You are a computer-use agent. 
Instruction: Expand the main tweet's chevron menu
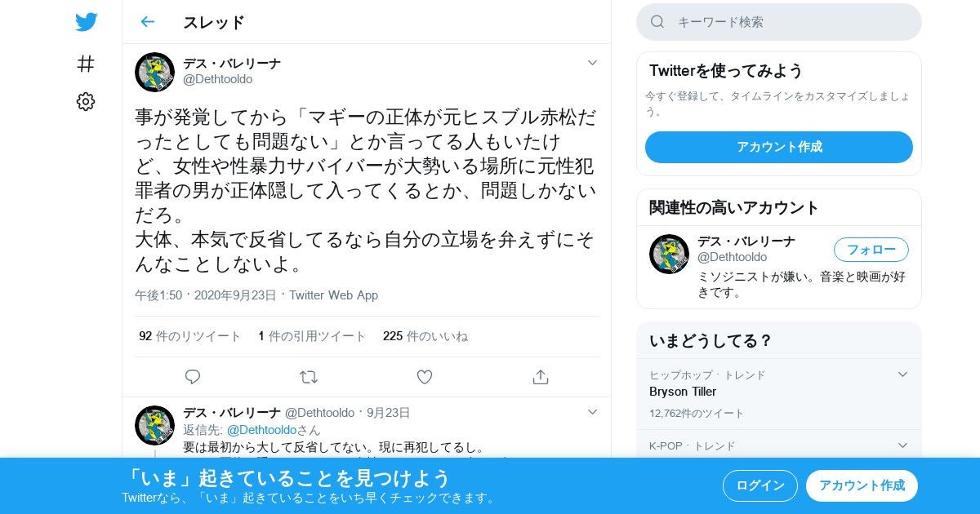[593, 63]
